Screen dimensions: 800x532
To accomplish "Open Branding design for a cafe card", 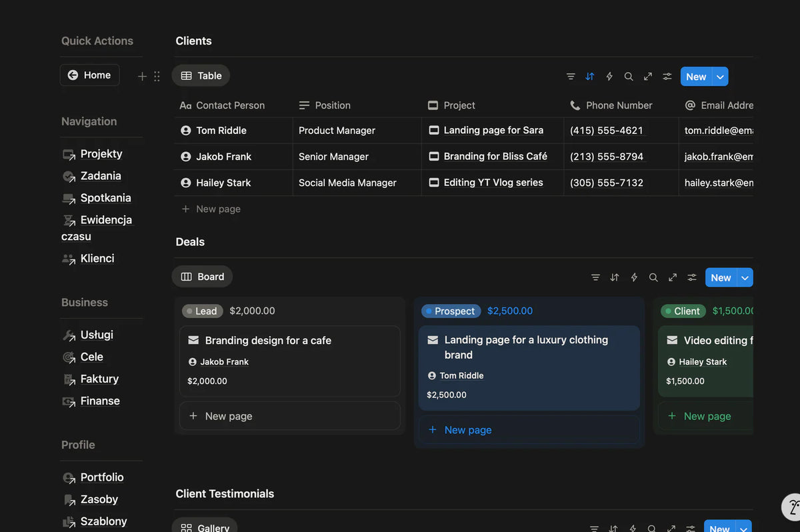I will coord(268,341).
